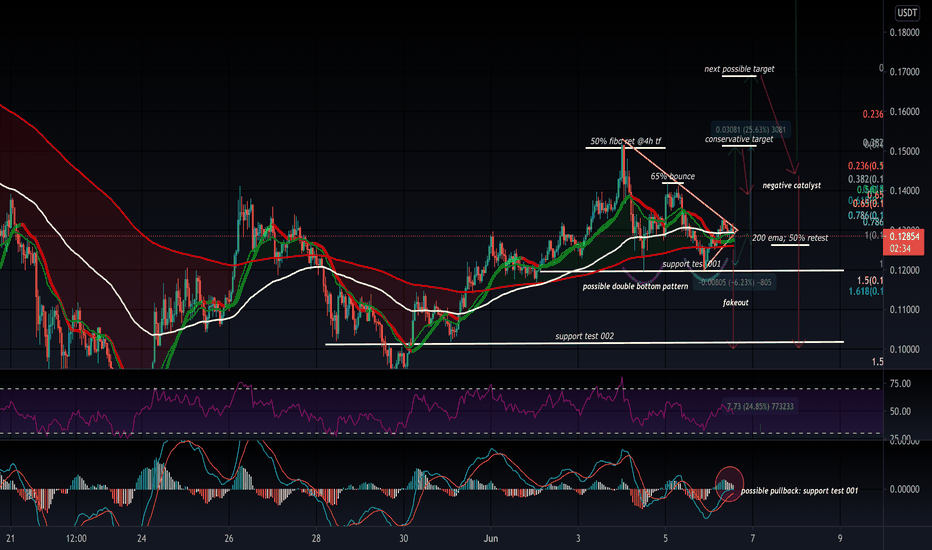This screenshot has width=932, height=550.
Task: Click date '9' on the time axis
Action: pos(840,539)
